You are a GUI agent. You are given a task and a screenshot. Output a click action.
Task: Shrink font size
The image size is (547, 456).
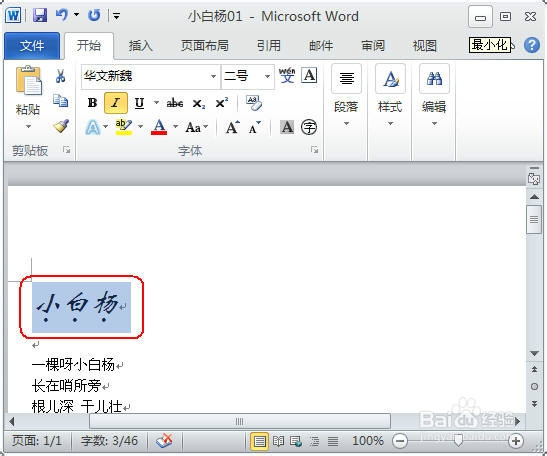[255, 127]
